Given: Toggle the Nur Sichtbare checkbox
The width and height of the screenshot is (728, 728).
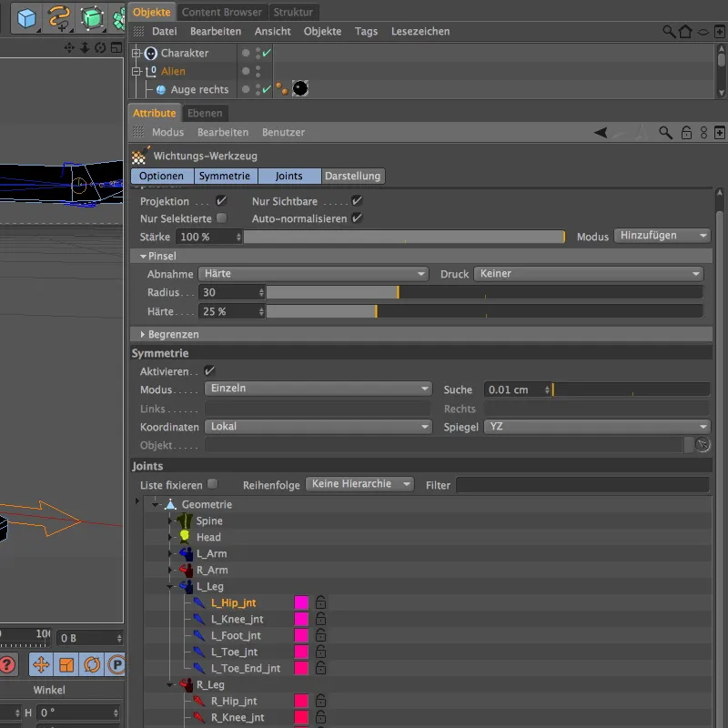Looking at the screenshot, I should coord(357,200).
